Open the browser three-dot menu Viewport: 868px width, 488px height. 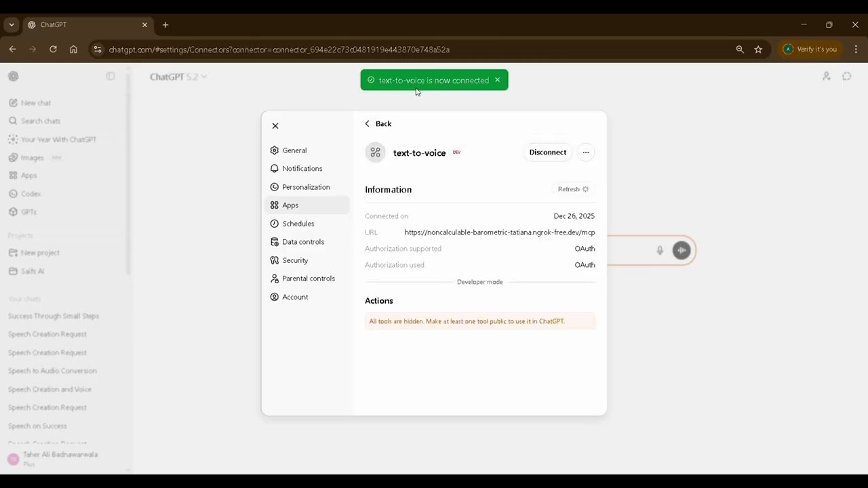(856, 49)
